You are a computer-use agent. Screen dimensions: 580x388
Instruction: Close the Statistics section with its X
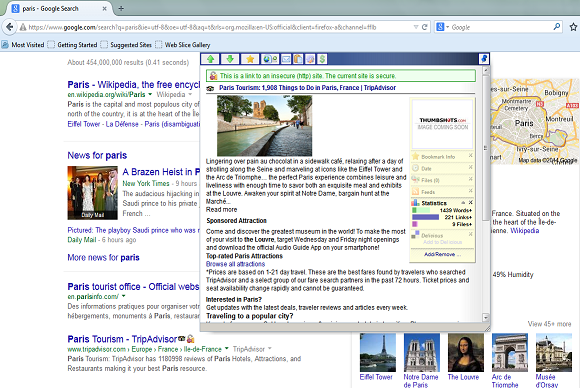[471, 203]
